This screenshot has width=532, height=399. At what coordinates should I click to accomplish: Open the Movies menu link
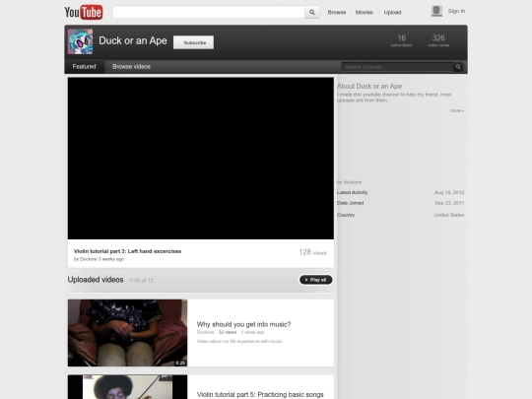[x=365, y=12]
